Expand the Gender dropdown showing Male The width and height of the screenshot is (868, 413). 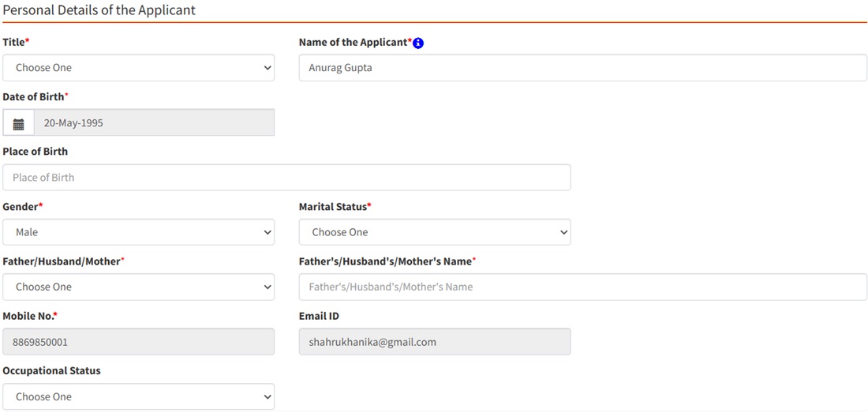click(x=138, y=232)
